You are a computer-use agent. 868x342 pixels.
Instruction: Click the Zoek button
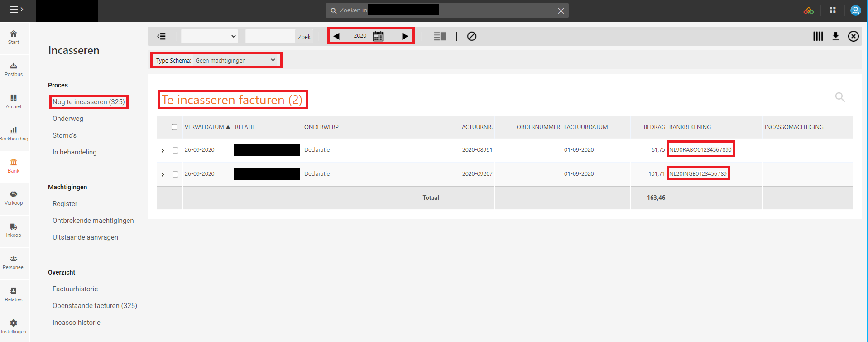point(304,37)
